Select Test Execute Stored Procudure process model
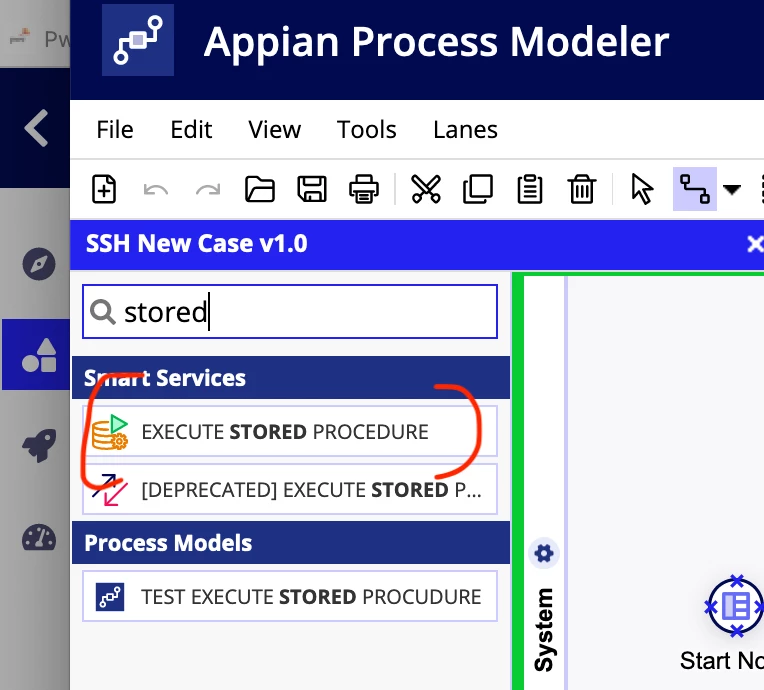 (x=290, y=596)
